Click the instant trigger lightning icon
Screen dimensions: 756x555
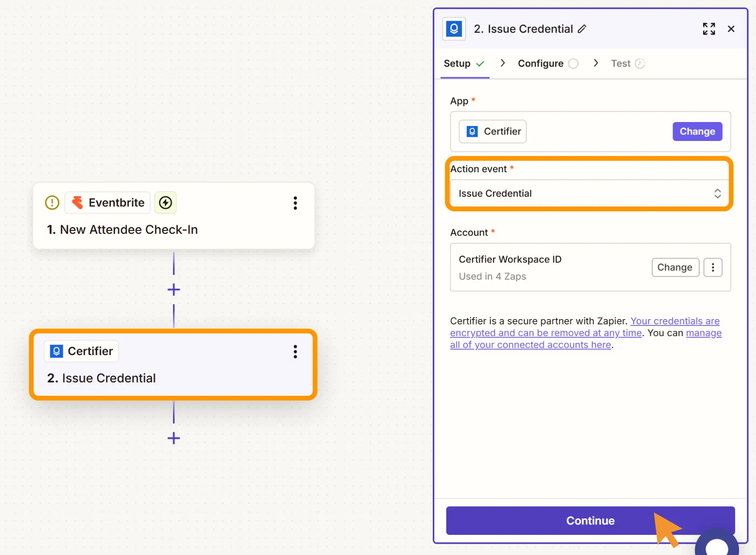(165, 202)
